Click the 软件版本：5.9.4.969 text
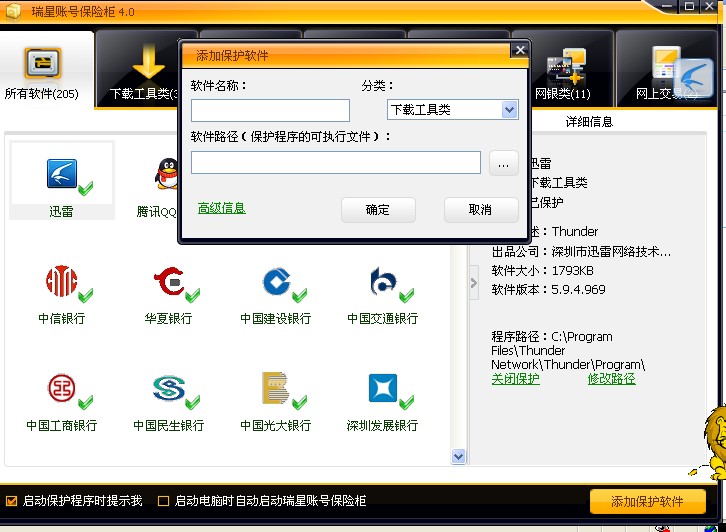The width and height of the screenshot is (726, 532). tap(548, 290)
